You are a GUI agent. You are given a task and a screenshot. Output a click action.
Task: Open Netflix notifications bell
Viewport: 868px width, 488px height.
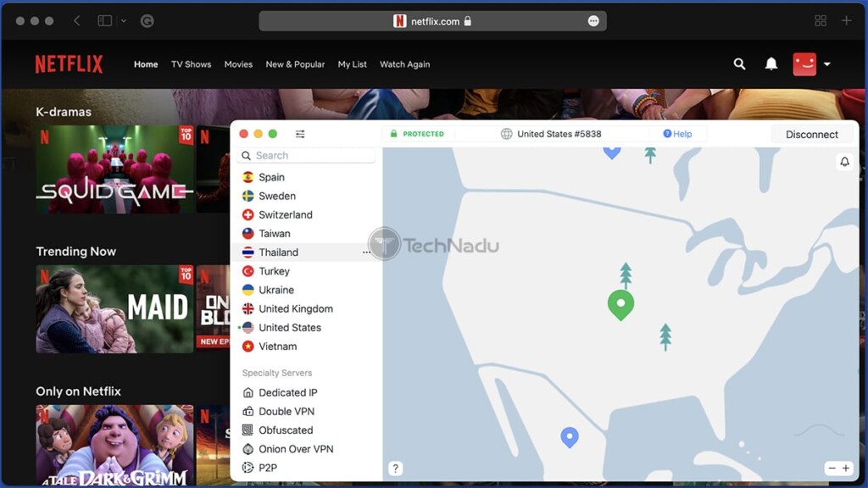[771, 64]
